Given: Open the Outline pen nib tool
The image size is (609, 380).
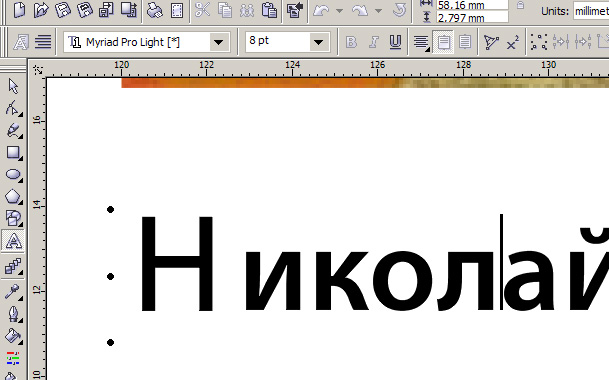Looking at the screenshot, I should pos(13,314).
